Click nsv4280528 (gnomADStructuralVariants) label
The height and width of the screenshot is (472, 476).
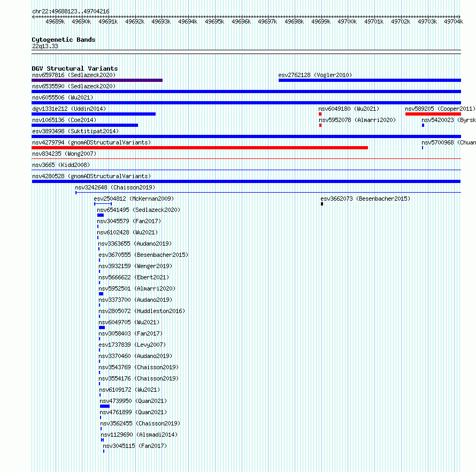91,176
